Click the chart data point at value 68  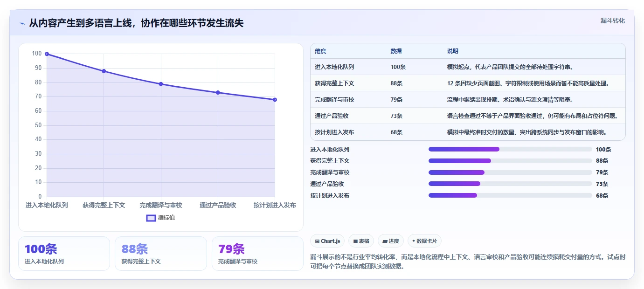[x=275, y=100]
